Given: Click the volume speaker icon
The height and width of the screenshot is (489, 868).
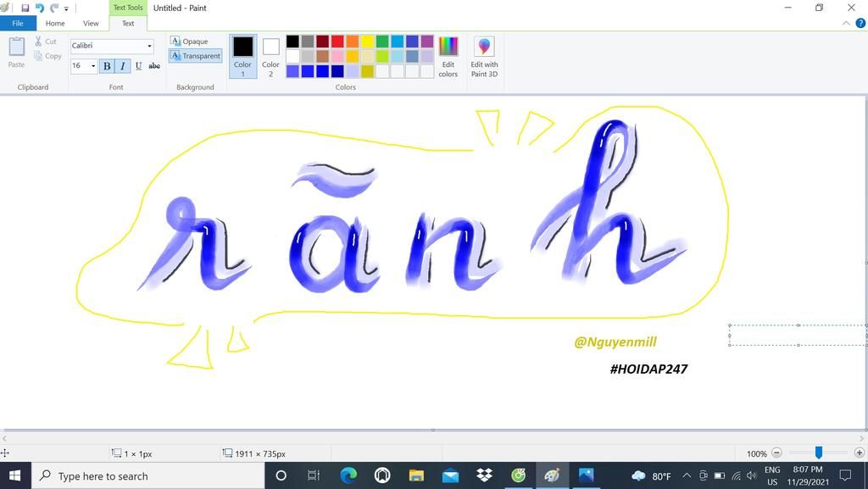Looking at the screenshot, I should 751,475.
